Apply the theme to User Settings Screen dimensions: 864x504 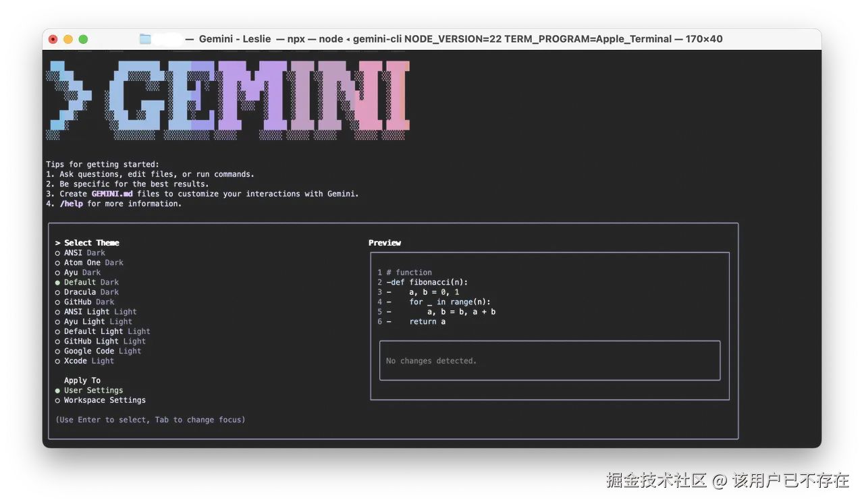(89, 390)
